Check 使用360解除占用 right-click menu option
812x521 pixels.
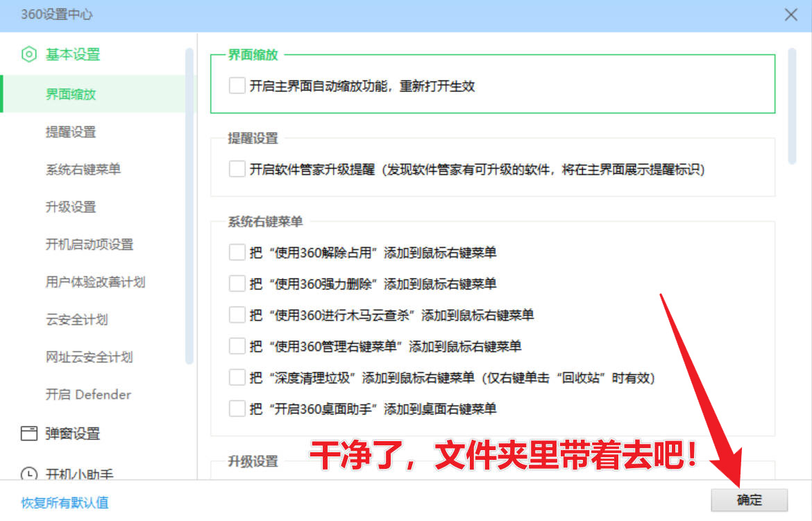pos(237,252)
